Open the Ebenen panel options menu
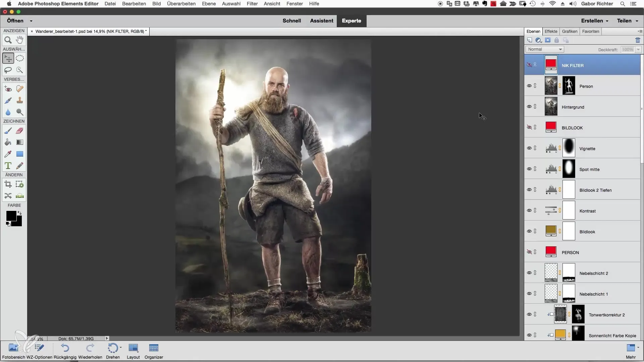Screen dimensions: 644x362 [x=640, y=31]
